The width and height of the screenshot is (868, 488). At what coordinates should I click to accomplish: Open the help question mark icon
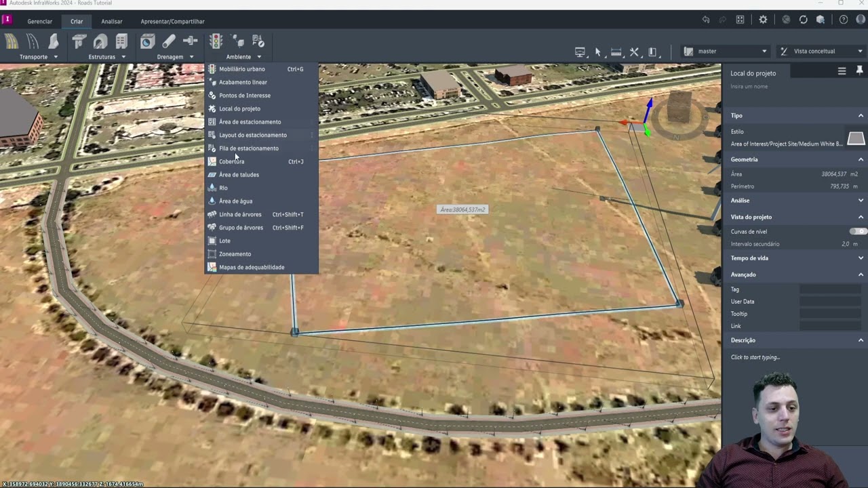844,20
